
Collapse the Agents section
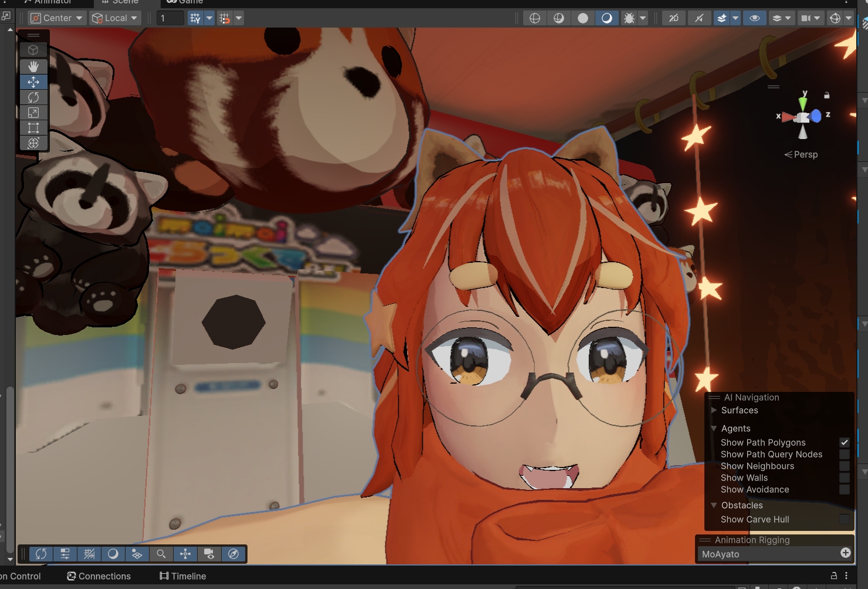tap(714, 429)
